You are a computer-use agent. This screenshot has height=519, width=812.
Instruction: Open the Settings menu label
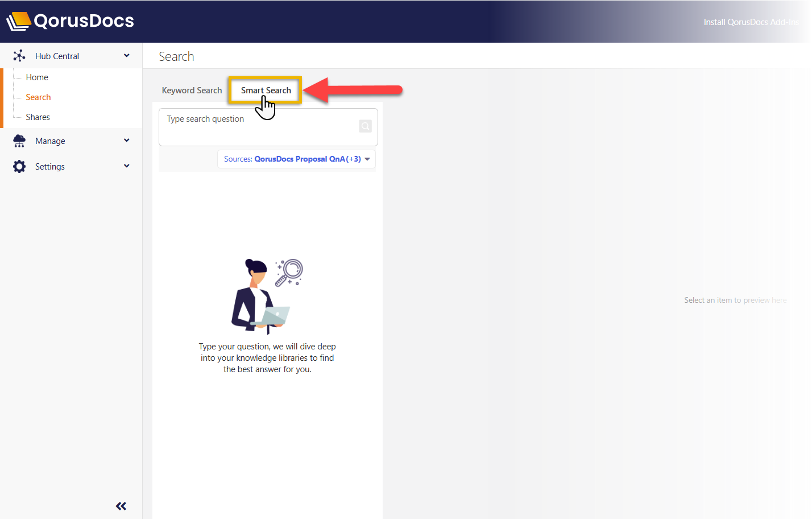tap(50, 167)
